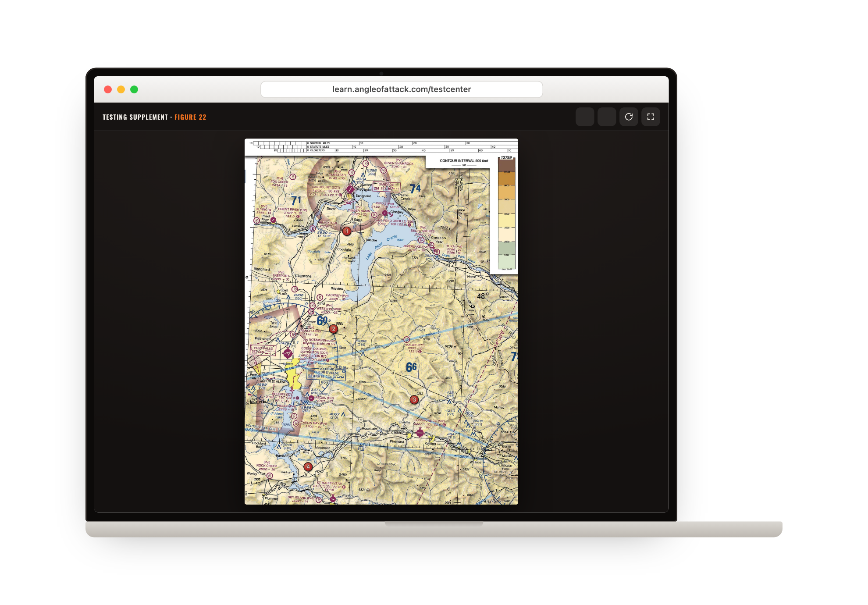The width and height of the screenshot is (868, 605).
Task: Click the Sandpoint airport symbol on the chart
Action: pyautogui.click(x=350, y=189)
